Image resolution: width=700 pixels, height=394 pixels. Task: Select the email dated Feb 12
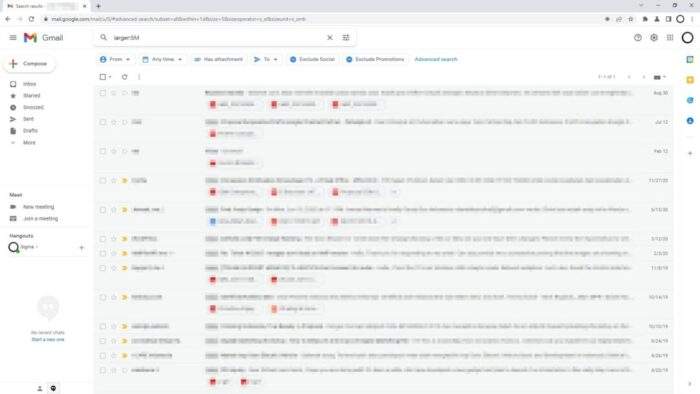(x=103, y=151)
